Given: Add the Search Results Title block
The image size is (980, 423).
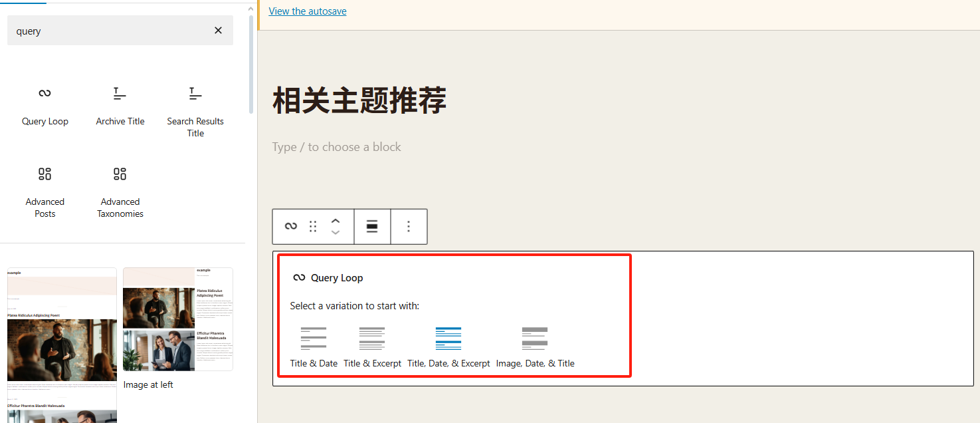Looking at the screenshot, I should (x=195, y=110).
